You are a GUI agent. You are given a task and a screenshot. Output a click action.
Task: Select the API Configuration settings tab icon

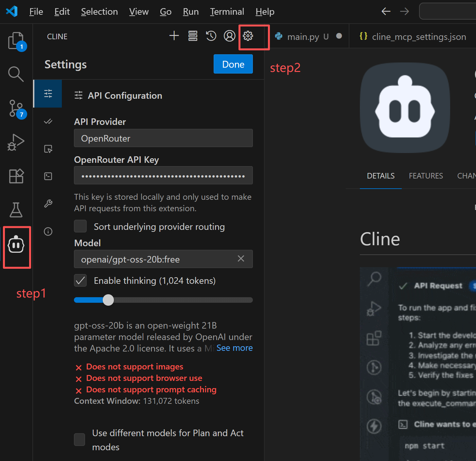click(x=48, y=94)
